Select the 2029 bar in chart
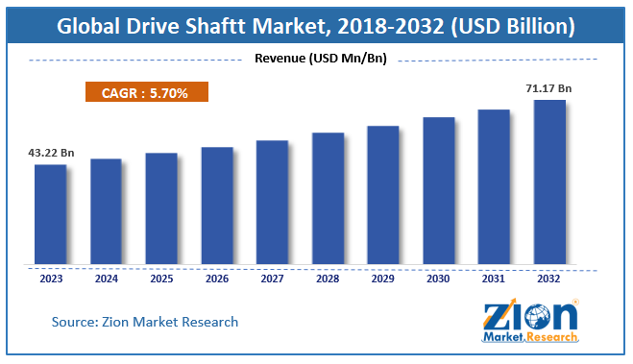This screenshot has width=633, height=364. tap(383, 195)
